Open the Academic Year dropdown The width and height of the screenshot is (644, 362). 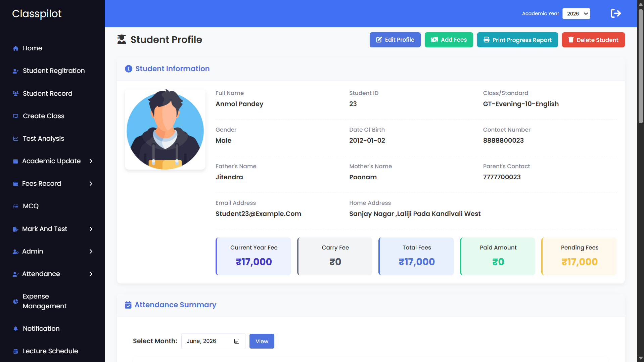click(x=576, y=13)
